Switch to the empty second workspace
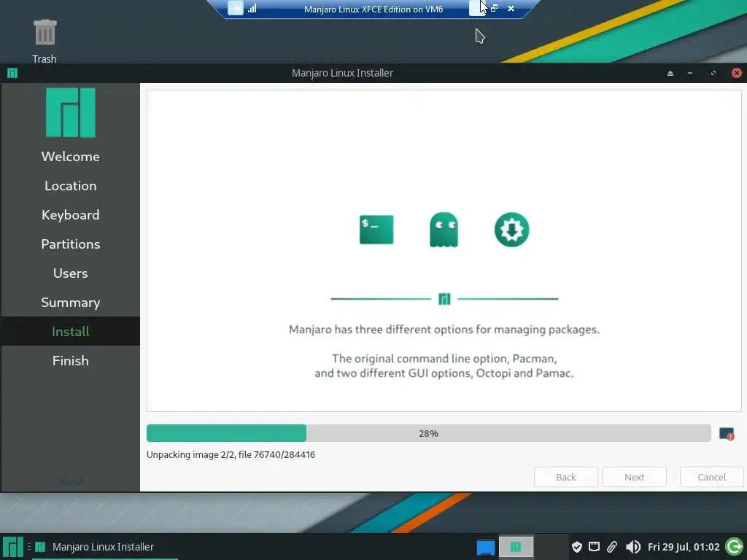The height and width of the screenshot is (560, 747). coord(551,547)
